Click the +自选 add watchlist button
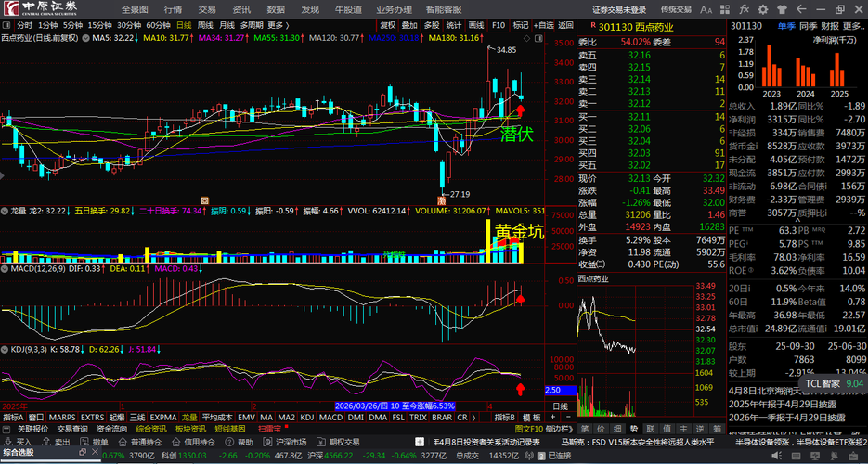Screen dimensions: 868x464 tap(543, 25)
